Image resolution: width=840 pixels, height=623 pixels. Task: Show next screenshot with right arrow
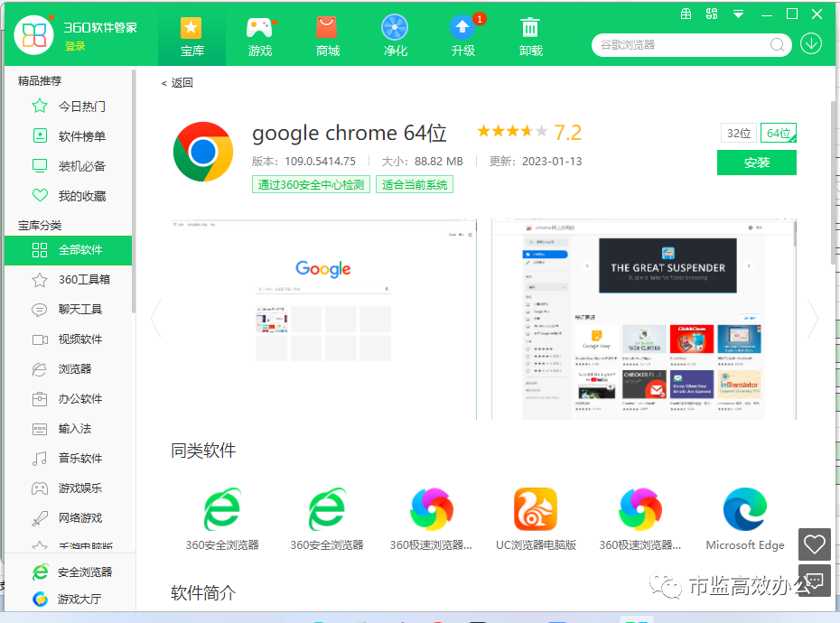(813, 320)
